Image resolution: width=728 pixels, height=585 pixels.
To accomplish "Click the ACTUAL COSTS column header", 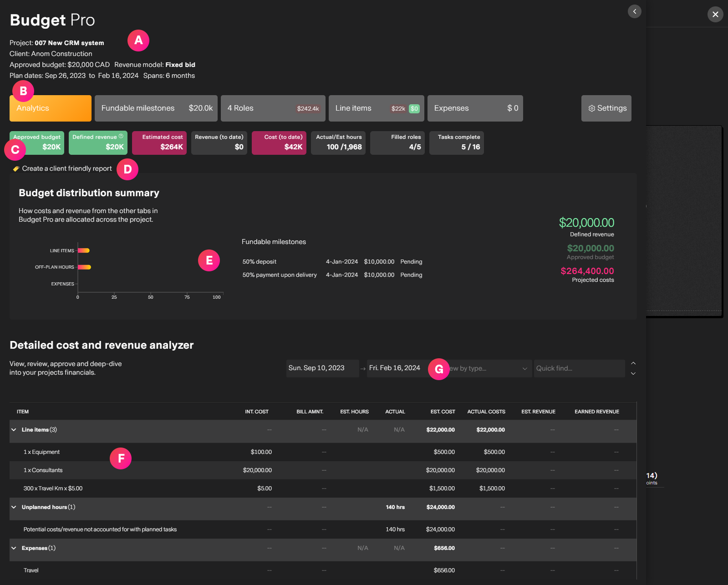I will (x=486, y=412).
